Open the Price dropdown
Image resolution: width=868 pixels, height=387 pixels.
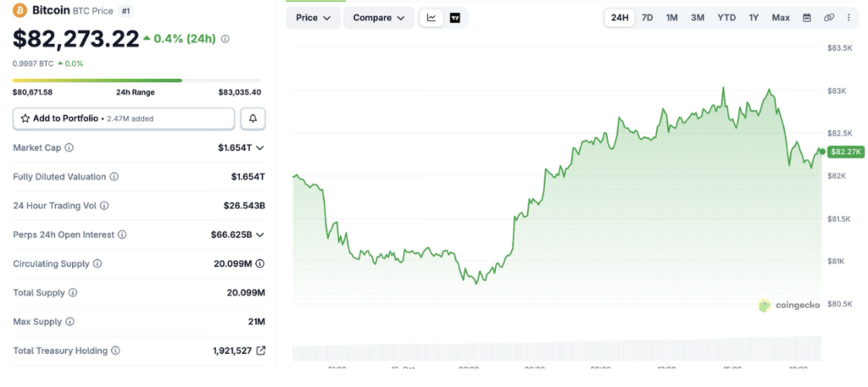314,18
